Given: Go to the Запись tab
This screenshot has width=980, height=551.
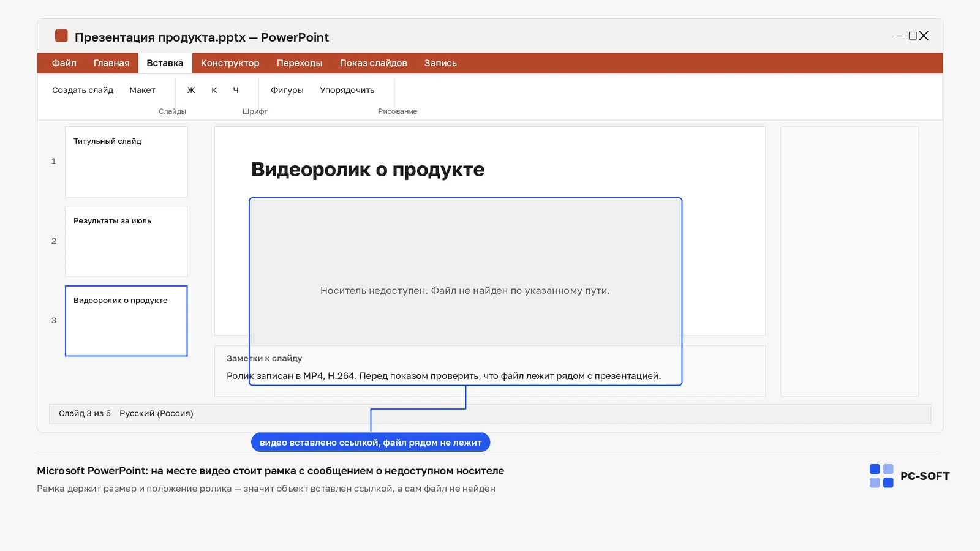Looking at the screenshot, I should 440,63.
